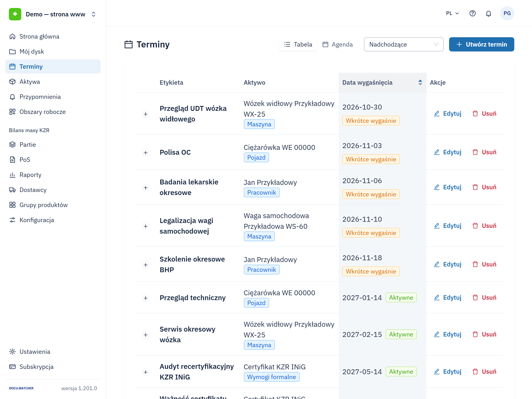Image resolution: width=532 pixels, height=399 pixels.
Task: Click the Utwórz termin button
Action: (x=481, y=44)
